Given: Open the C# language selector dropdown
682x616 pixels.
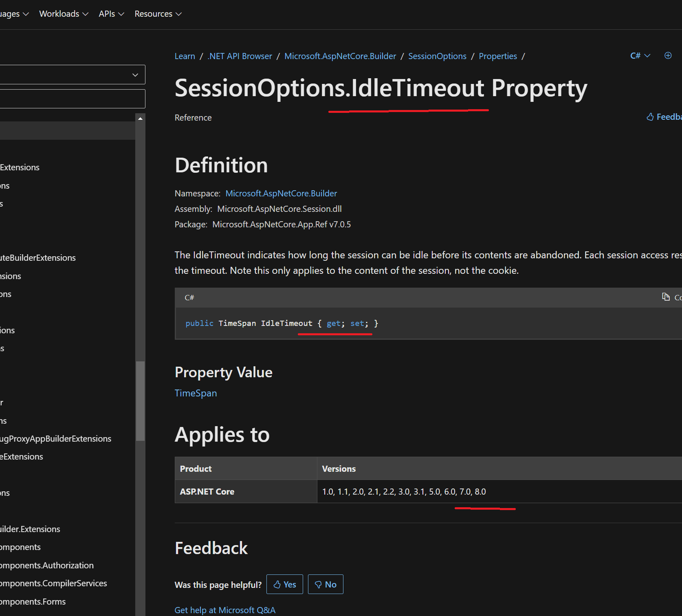Looking at the screenshot, I should pyautogui.click(x=640, y=56).
